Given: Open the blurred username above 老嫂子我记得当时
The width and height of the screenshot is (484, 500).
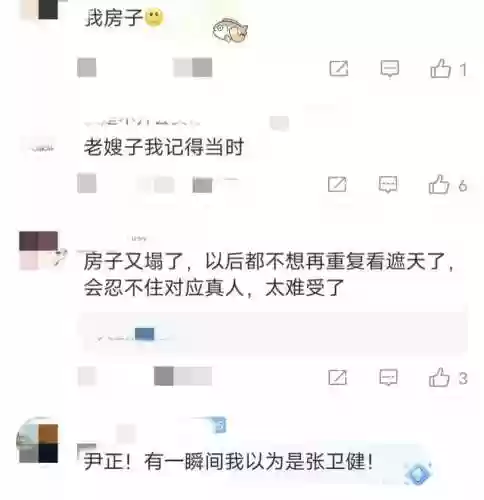Looking at the screenshot, I should coord(142,122).
